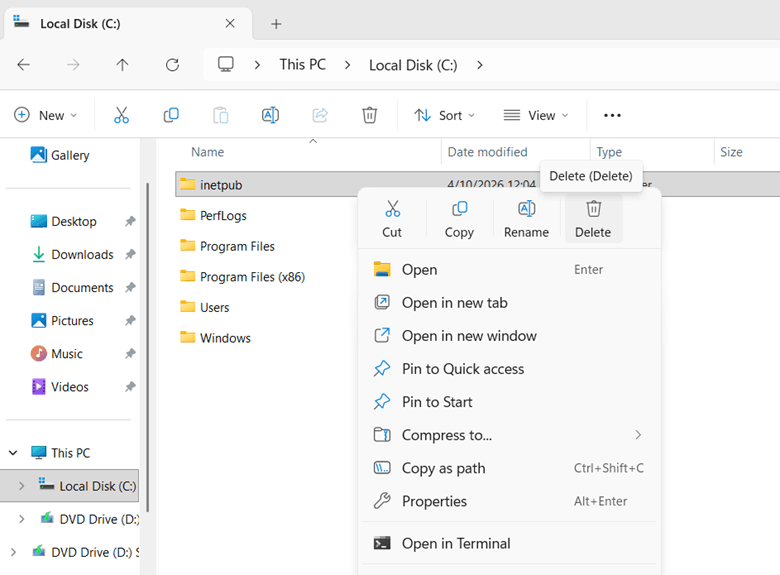Choose Copy as path

click(443, 468)
